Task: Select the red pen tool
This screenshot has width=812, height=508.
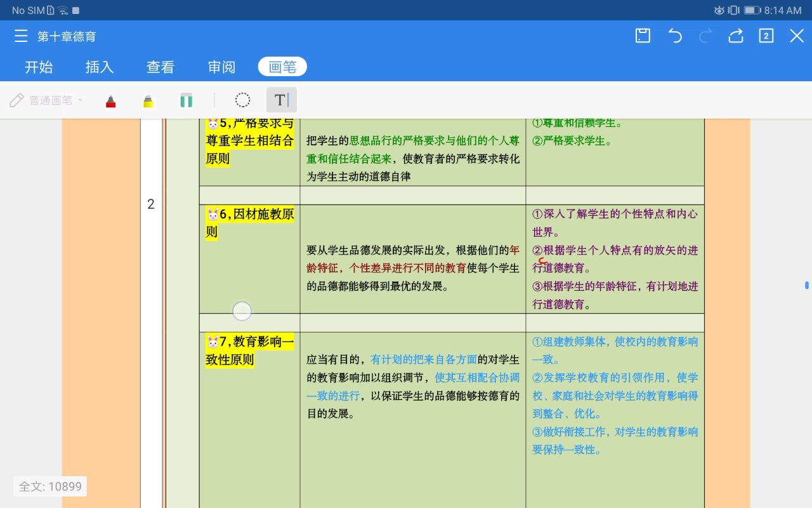Action: click(111, 100)
